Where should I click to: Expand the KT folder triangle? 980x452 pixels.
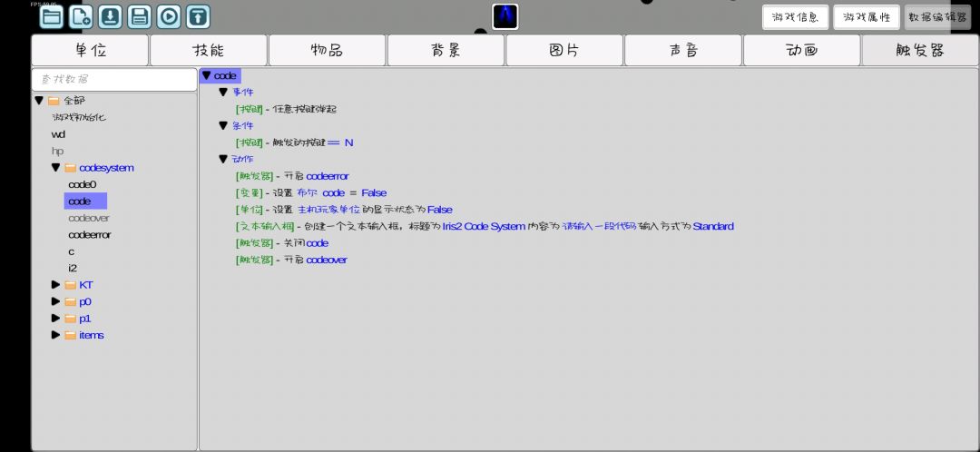click(x=55, y=284)
